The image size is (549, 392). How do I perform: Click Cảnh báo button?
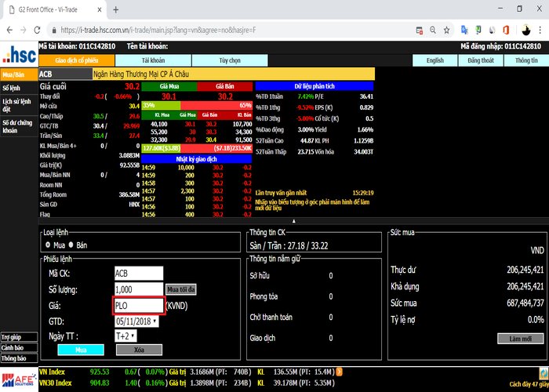(x=19, y=347)
